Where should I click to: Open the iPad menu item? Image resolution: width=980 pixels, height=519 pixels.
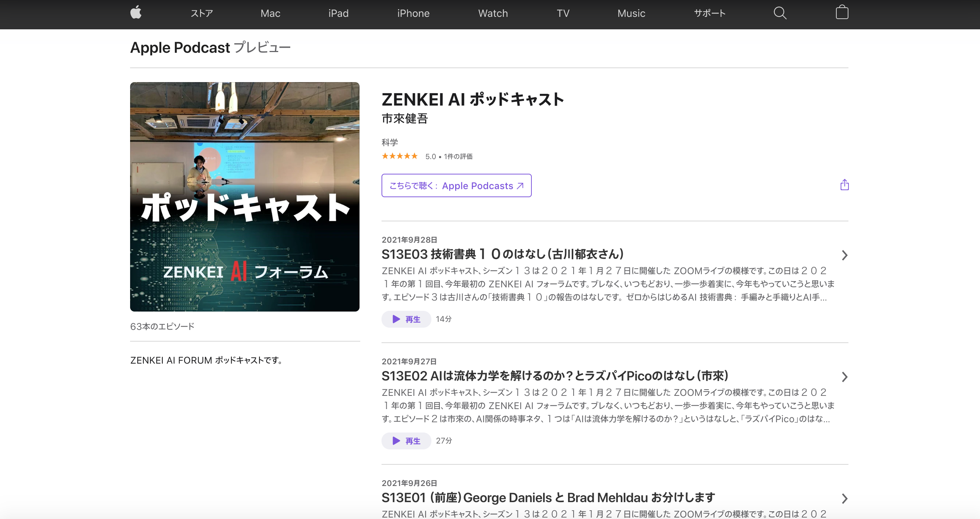339,13
